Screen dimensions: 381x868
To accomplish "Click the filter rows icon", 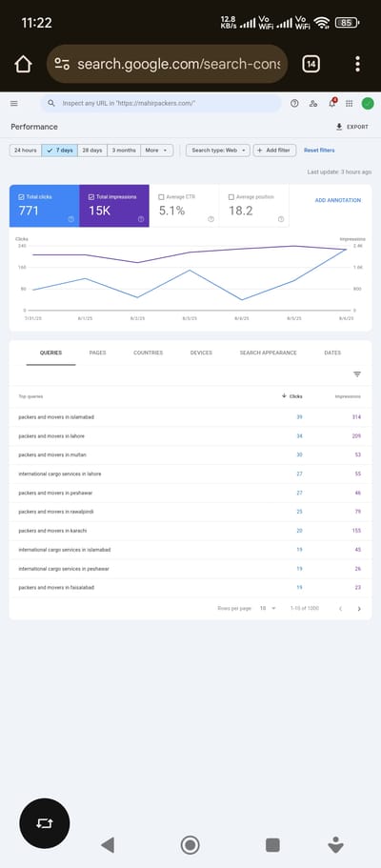I will 357,374.
